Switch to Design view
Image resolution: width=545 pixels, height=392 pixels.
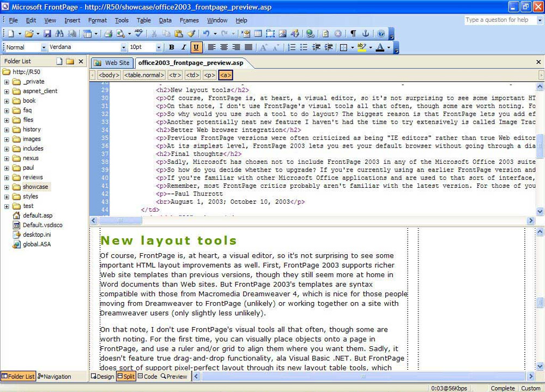pyautogui.click(x=102, y=376)
